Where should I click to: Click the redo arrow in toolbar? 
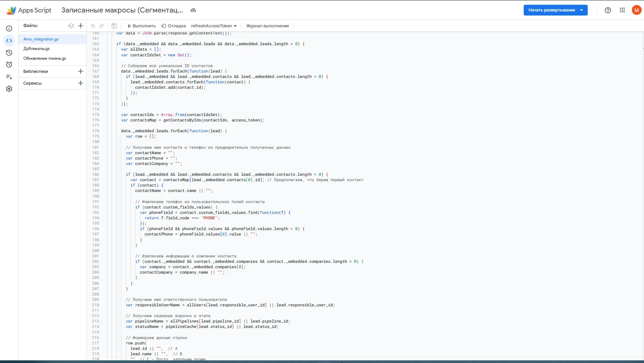click(101, 26)
